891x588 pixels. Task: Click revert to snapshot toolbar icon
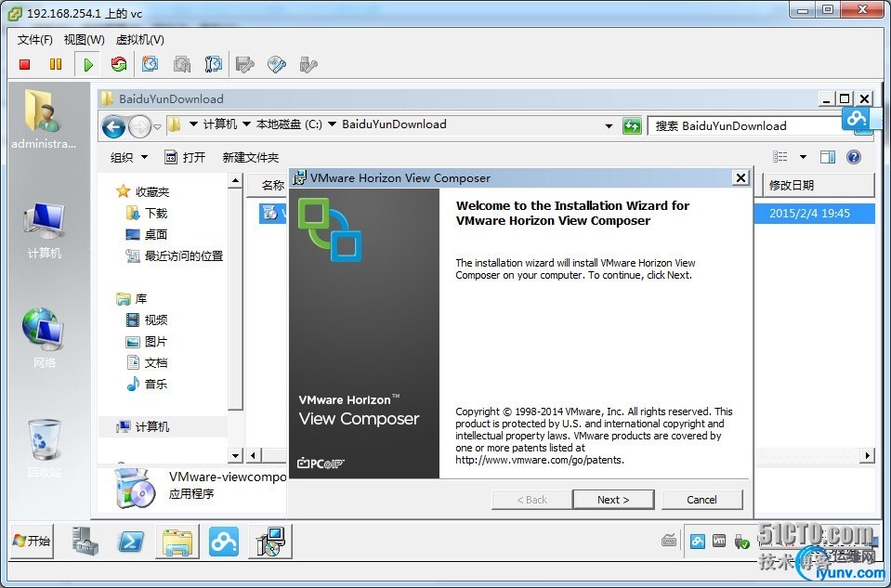[182, 64]
